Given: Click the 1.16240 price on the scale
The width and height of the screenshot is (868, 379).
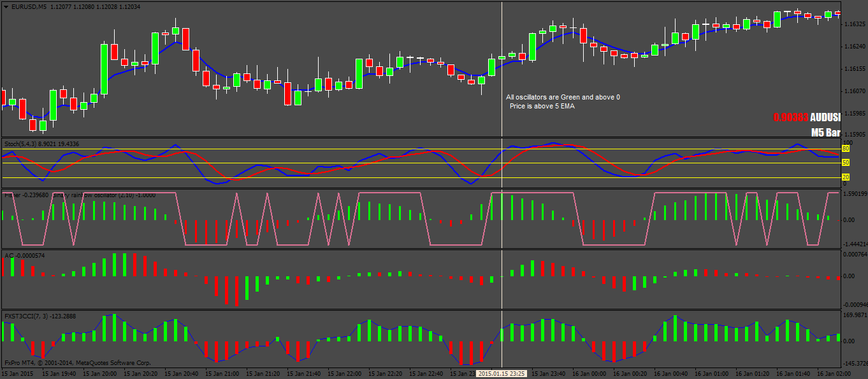Looking at the screenshot, I should 855,47.
